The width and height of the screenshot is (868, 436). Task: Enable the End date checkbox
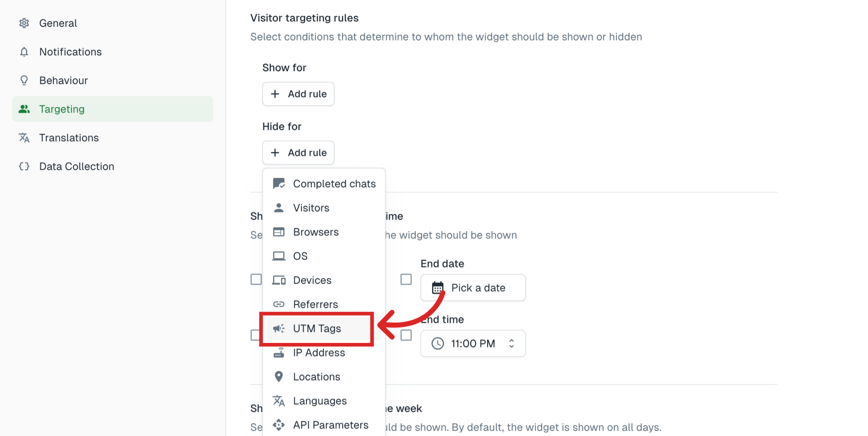point(406,279)
